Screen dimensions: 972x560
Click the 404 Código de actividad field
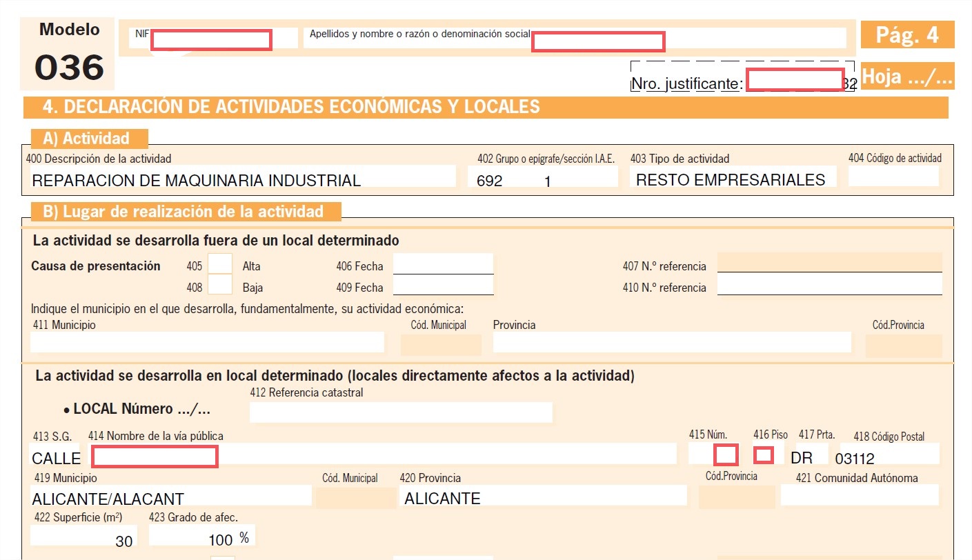[893, 176]
